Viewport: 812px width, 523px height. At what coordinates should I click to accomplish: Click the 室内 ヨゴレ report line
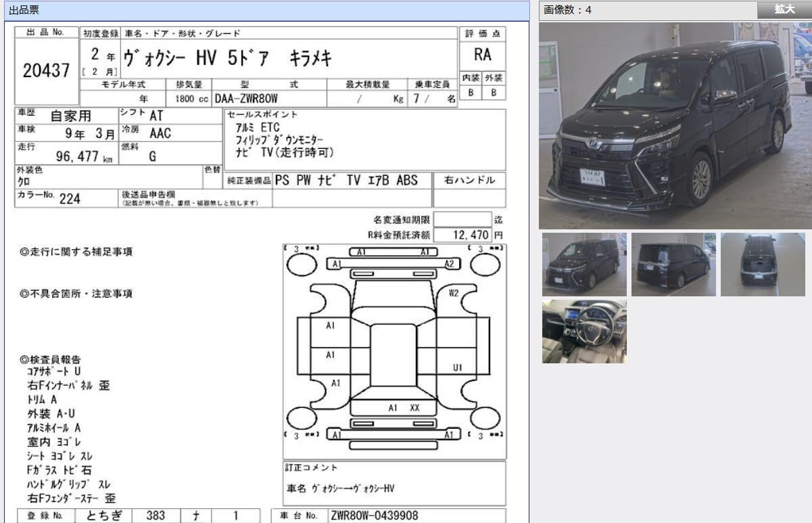(x=53, y=442)
